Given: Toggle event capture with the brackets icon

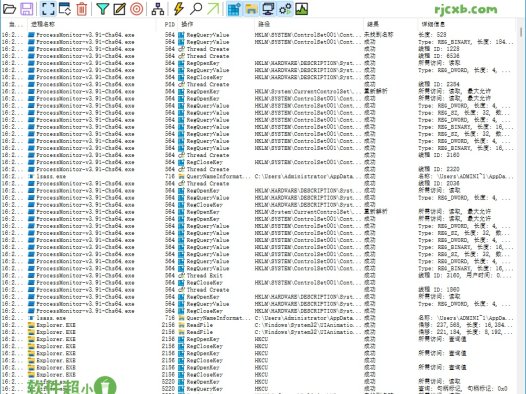Looking at the screenshot, I should click(x=48, y=9).
